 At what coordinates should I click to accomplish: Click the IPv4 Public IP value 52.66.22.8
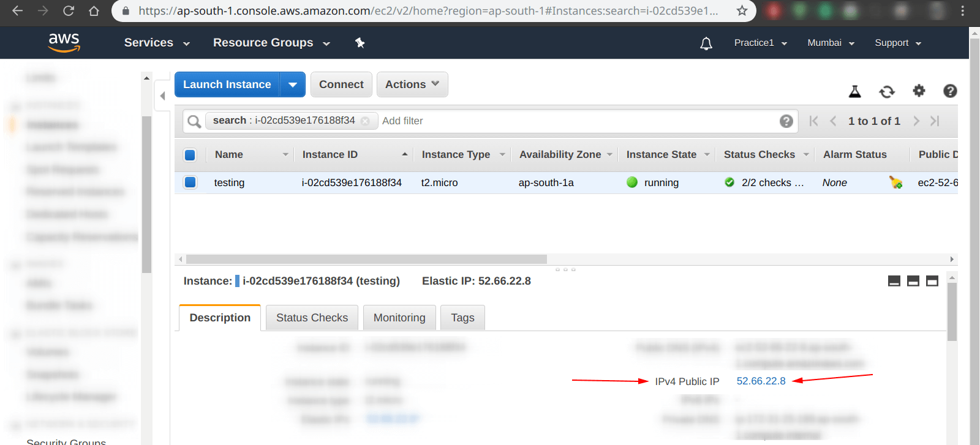tap(761, 381)
